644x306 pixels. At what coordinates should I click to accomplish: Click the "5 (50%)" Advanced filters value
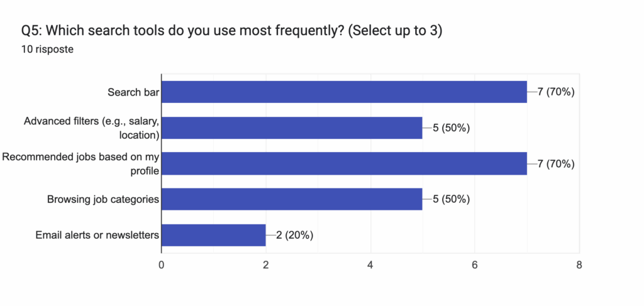coord(452,128)
